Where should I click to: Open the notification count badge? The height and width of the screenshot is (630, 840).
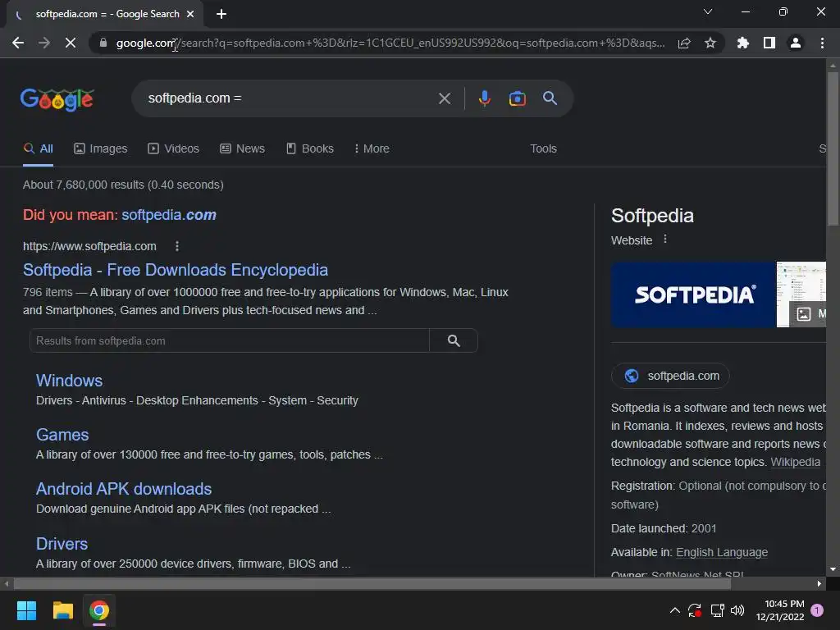click(x=817, y=610)
